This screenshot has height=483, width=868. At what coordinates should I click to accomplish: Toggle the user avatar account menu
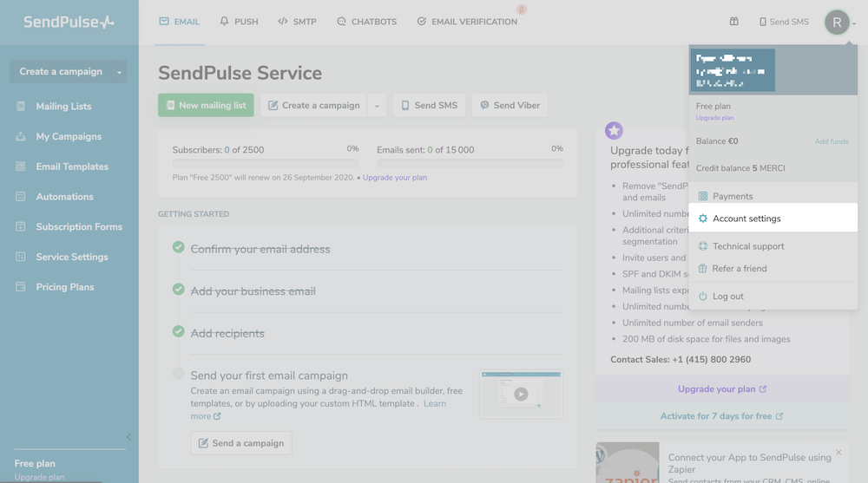837,23
